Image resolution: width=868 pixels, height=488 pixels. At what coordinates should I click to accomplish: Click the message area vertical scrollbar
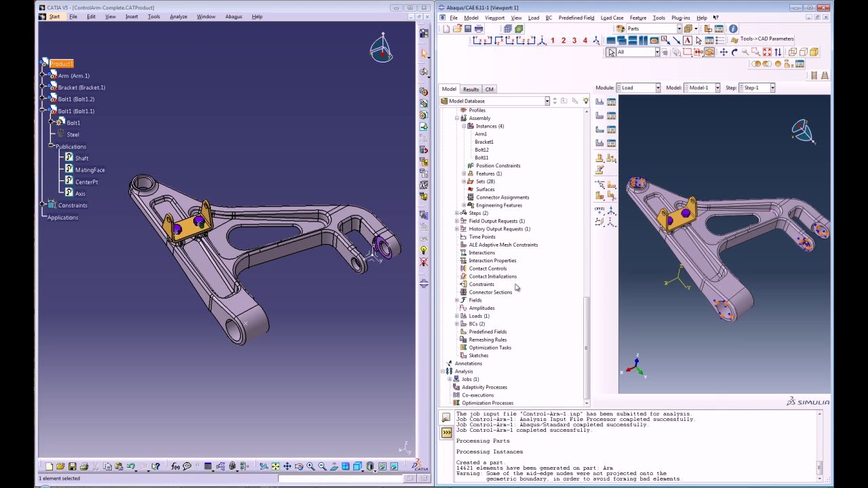click(x=820, y=467)
